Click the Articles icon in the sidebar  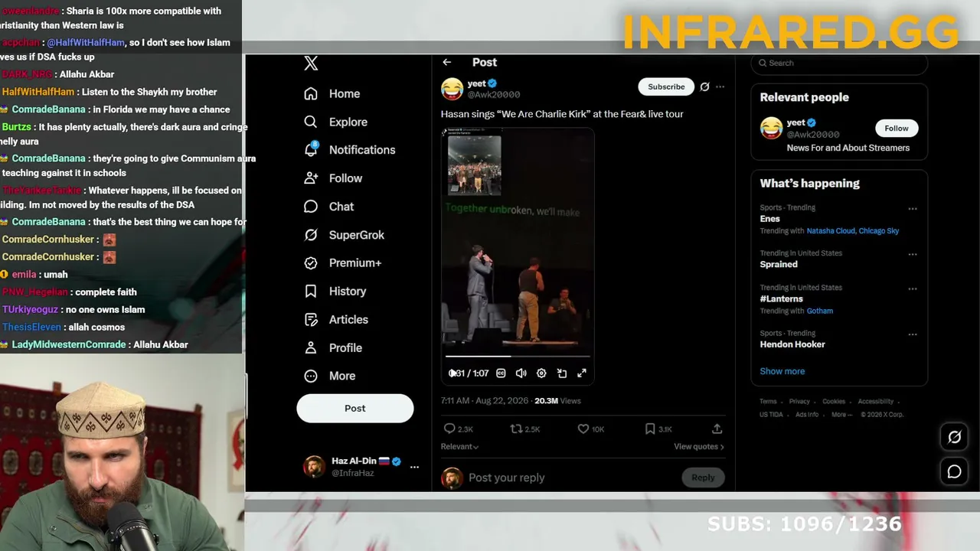point(311,320)
